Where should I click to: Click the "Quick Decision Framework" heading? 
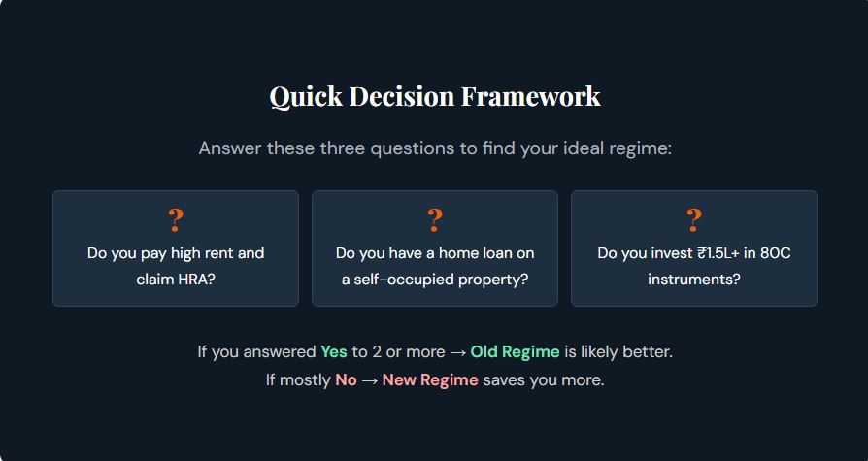coord(435,97)
